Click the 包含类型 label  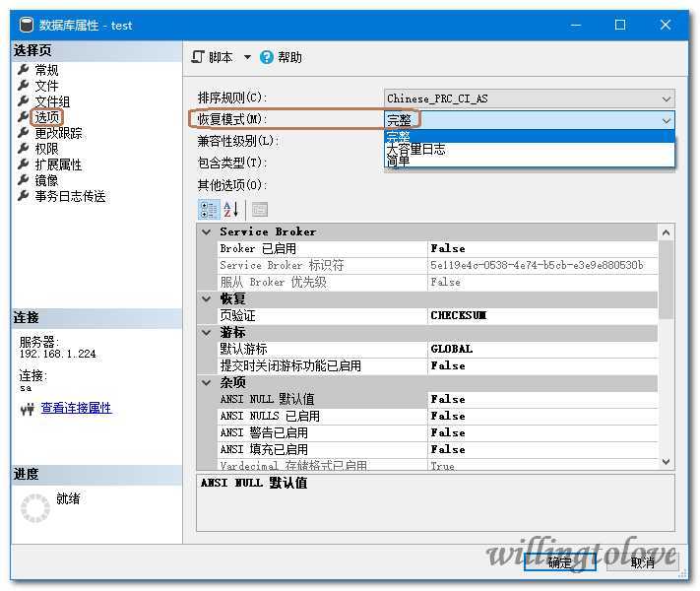[x=232, y=164]
